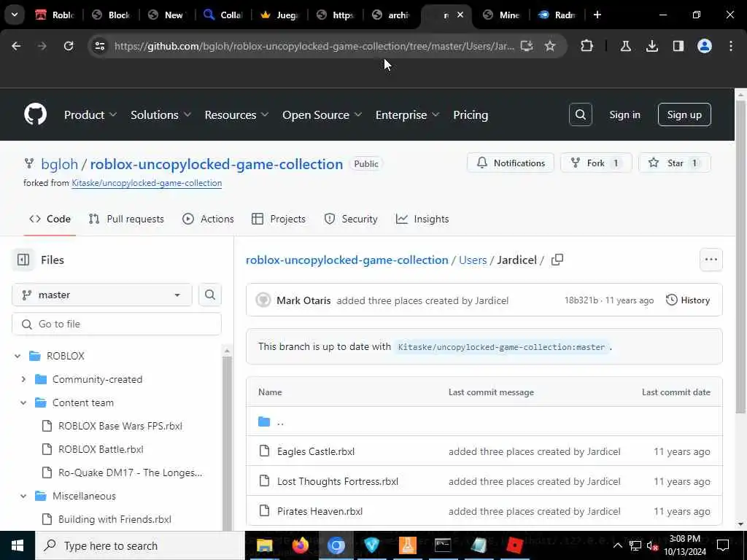The width and height of the screenshot is (747, 560).
Task: Expand the Community-created folder
Action: [23, 379]
